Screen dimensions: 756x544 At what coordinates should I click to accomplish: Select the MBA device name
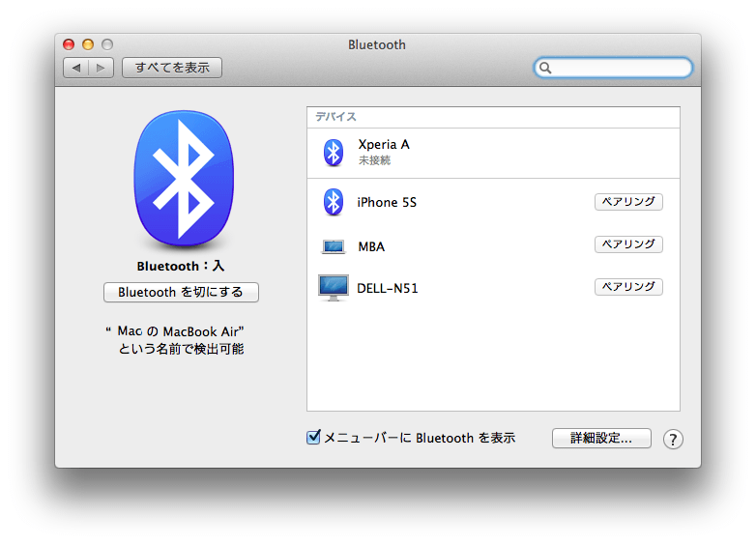pyautogui.click(x=371, y=246)
